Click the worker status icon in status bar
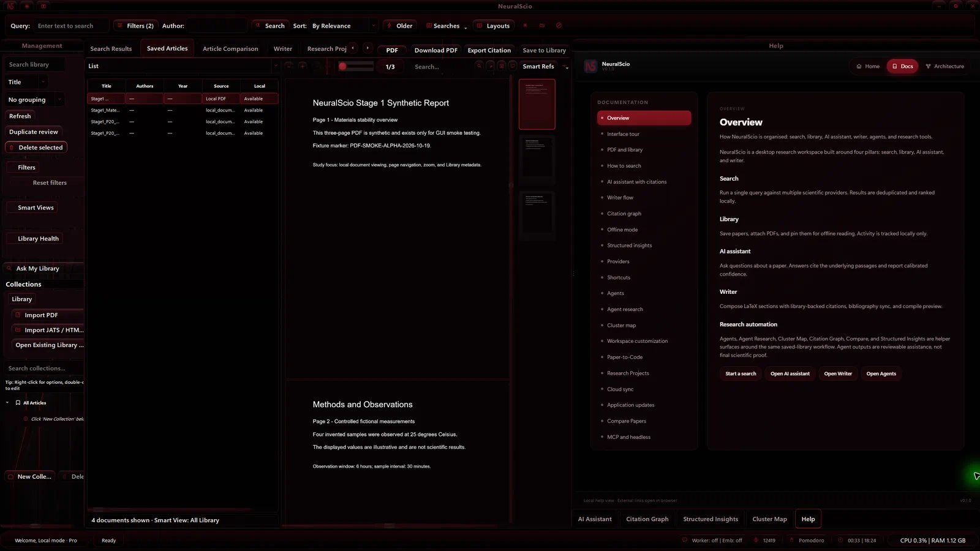The height and width of the screenshot is (551, 980). coord(685,541)
